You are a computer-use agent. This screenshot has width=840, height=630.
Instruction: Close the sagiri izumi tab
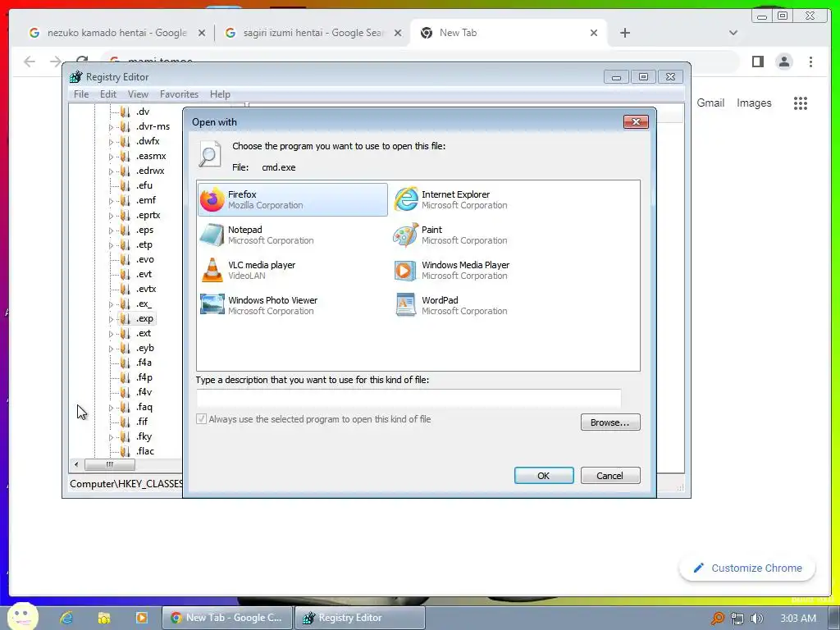point(398,33)
